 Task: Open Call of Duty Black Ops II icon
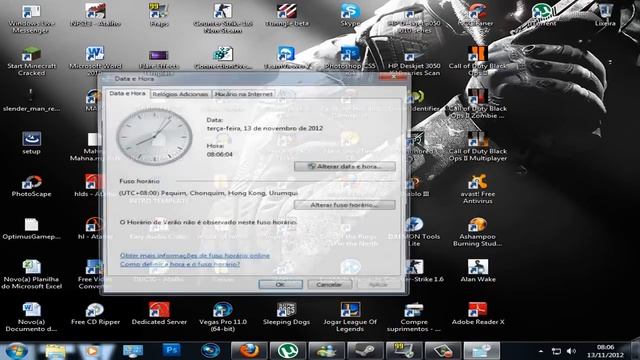pos(478,60)
